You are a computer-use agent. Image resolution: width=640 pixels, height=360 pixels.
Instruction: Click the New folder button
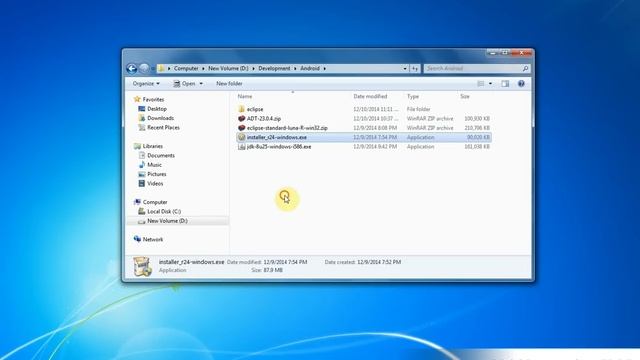[229, 84]
